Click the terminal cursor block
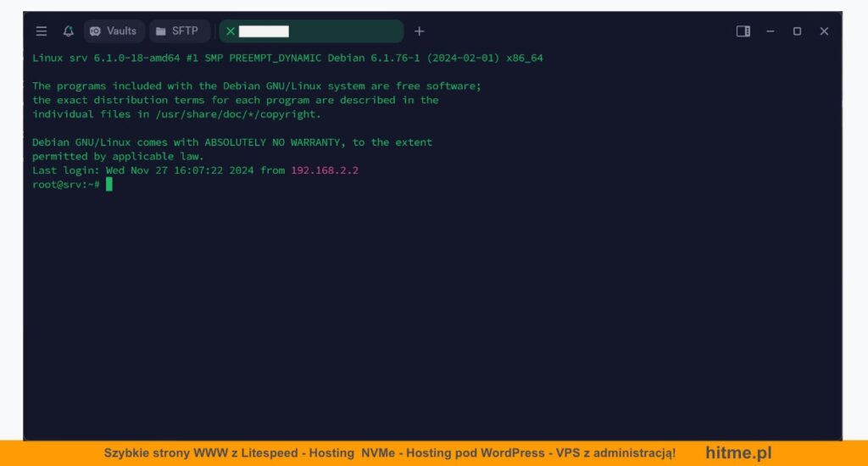The image size is (868, 466). click(109, 185)
